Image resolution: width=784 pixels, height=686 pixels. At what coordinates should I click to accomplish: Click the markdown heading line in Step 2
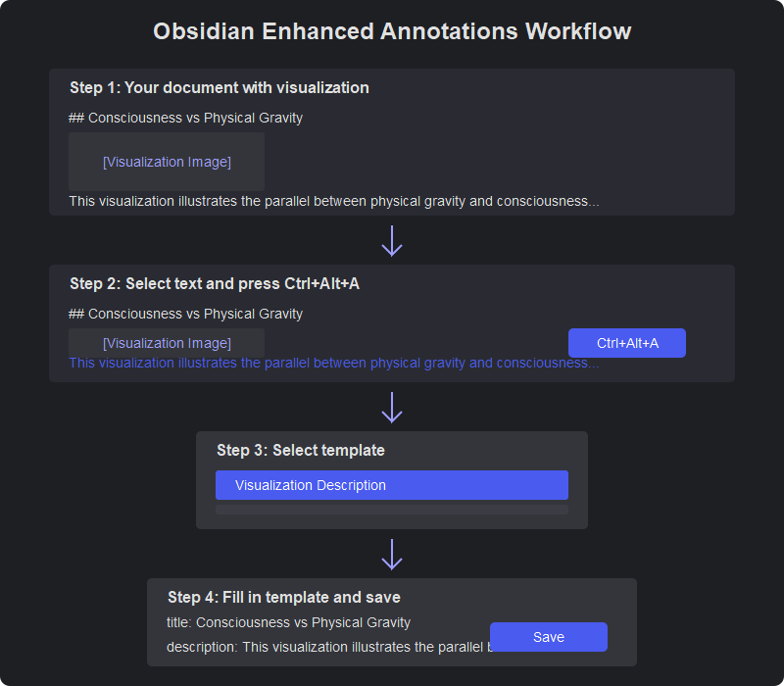(x=185, y=314)
